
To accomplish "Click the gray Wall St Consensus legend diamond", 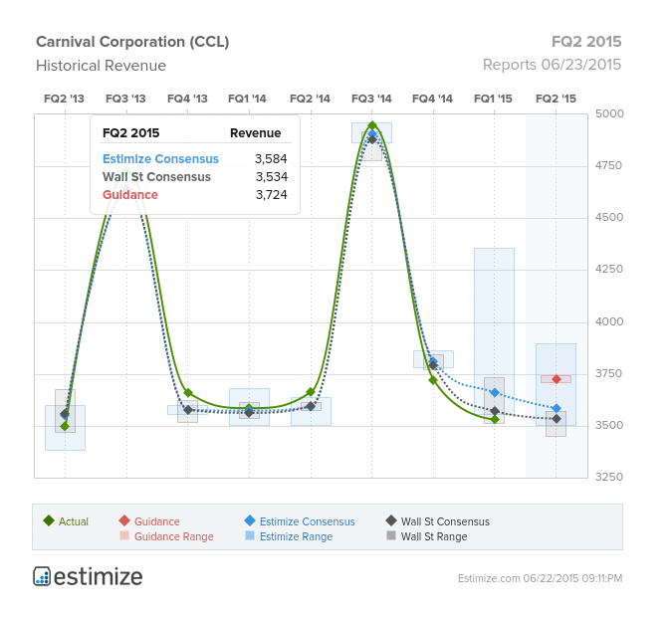I will tap(391, 520).
